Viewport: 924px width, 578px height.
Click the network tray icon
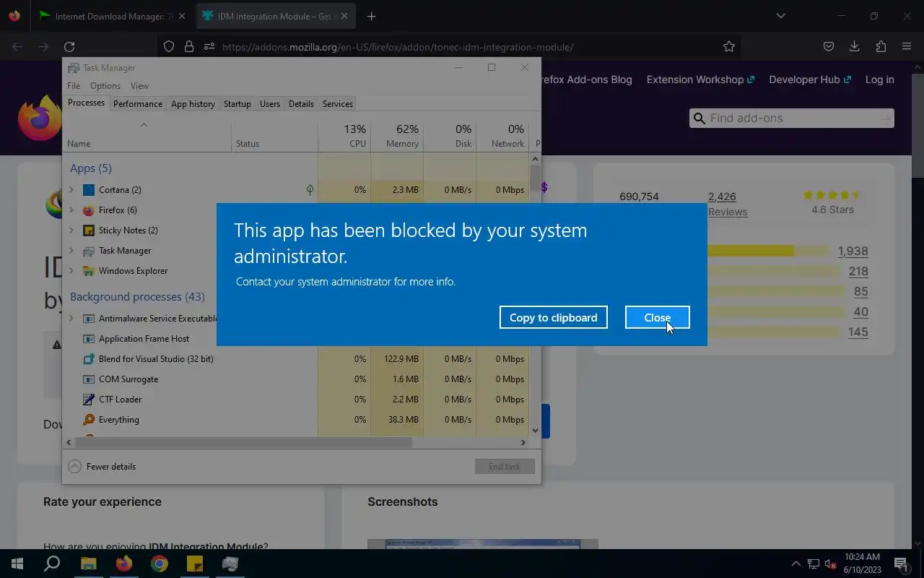[x=814, y=564]
